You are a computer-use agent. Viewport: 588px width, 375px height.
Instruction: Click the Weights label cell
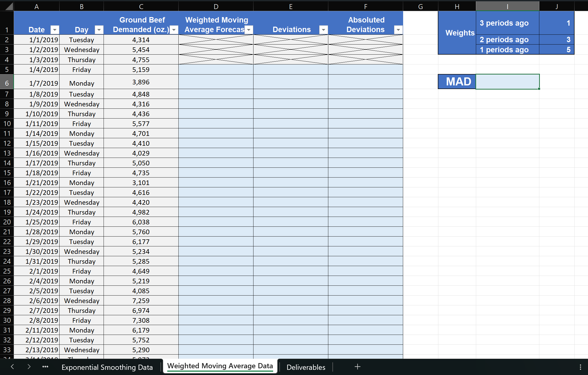(x=457, y=33)
